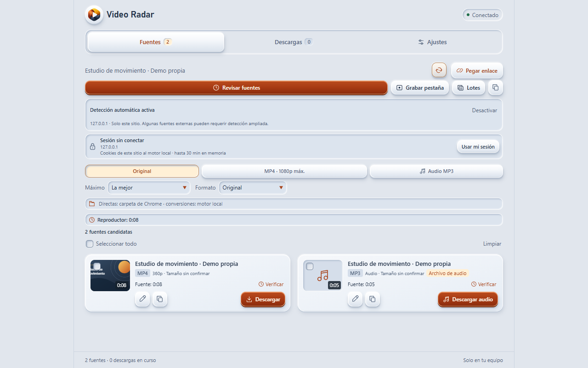Click the orange refresh sync icon button
This screenshot has width=588, height=368.
pos(439,70)
